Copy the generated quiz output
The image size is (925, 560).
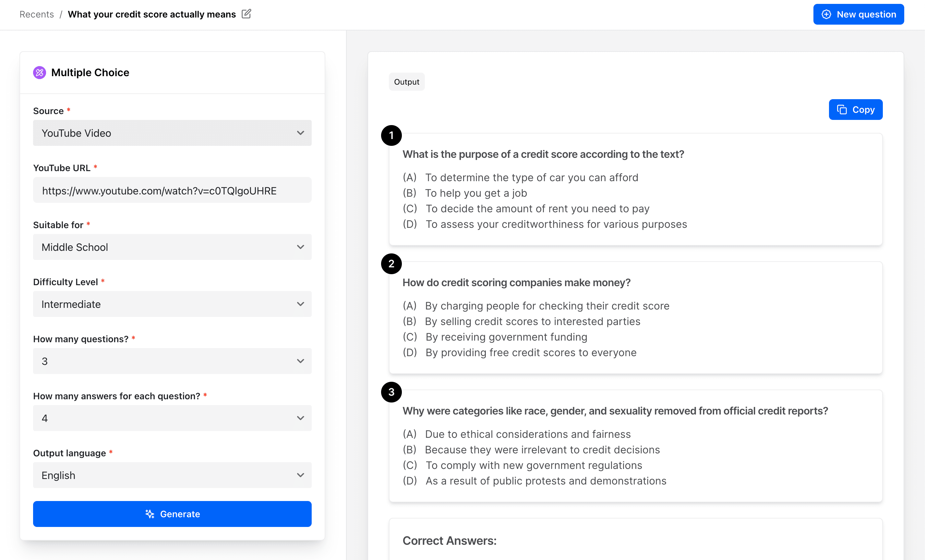pos(856,110)
